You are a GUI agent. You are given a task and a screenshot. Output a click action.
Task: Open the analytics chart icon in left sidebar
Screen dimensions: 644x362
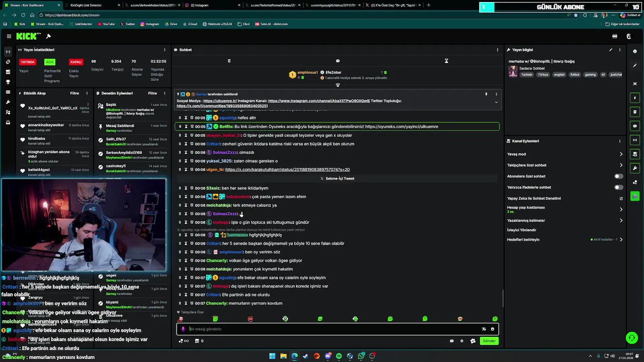8,72
